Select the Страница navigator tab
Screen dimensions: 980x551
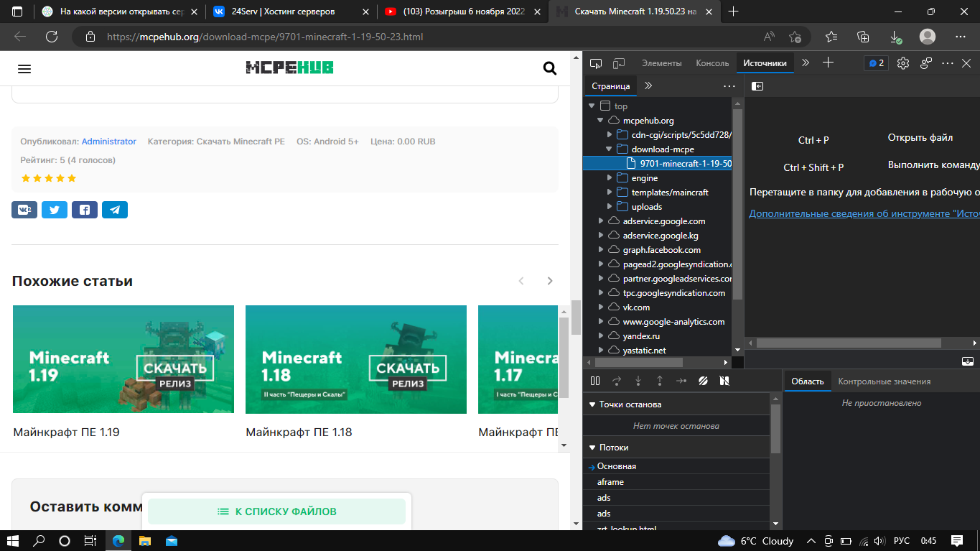(x=610, y=86)
